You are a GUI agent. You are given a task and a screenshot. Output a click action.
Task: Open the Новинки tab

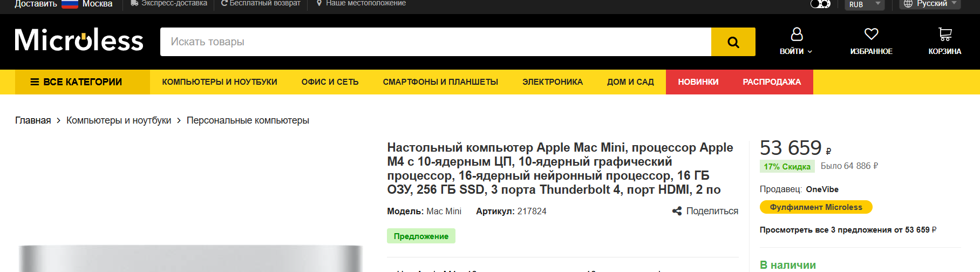pyautogui.click(x=698, y=82)
